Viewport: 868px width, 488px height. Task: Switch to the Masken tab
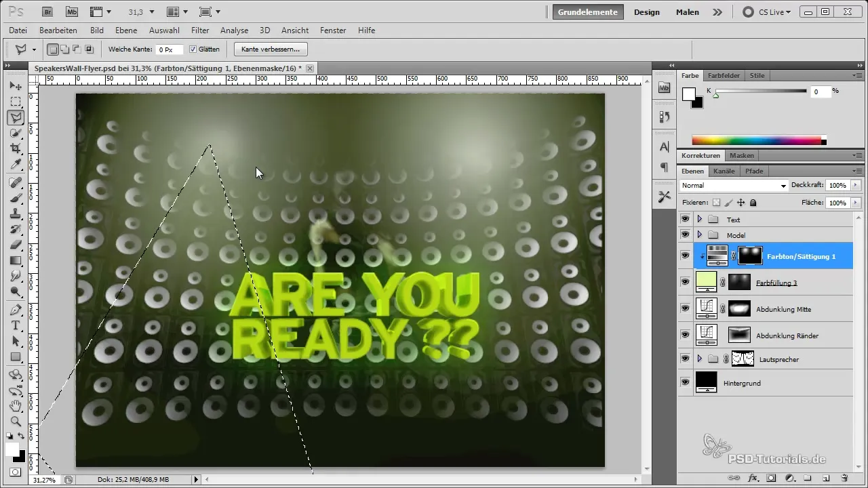(741, 155)
